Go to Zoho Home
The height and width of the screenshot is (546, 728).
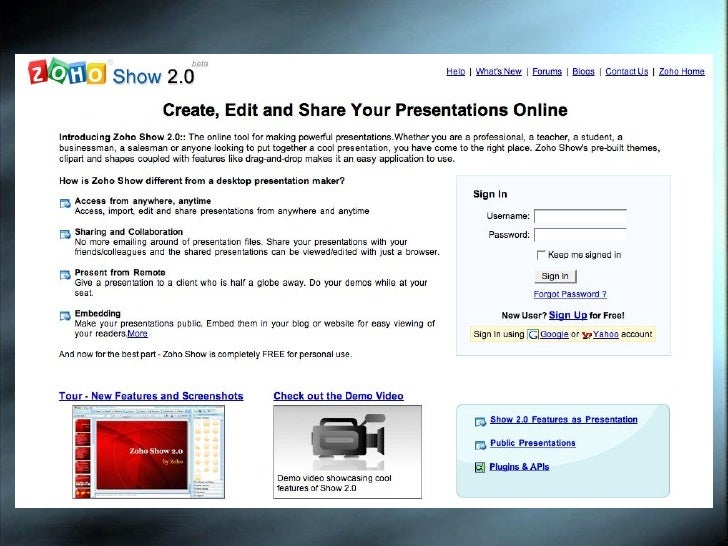pyautogui.click(x=682, y=72)
